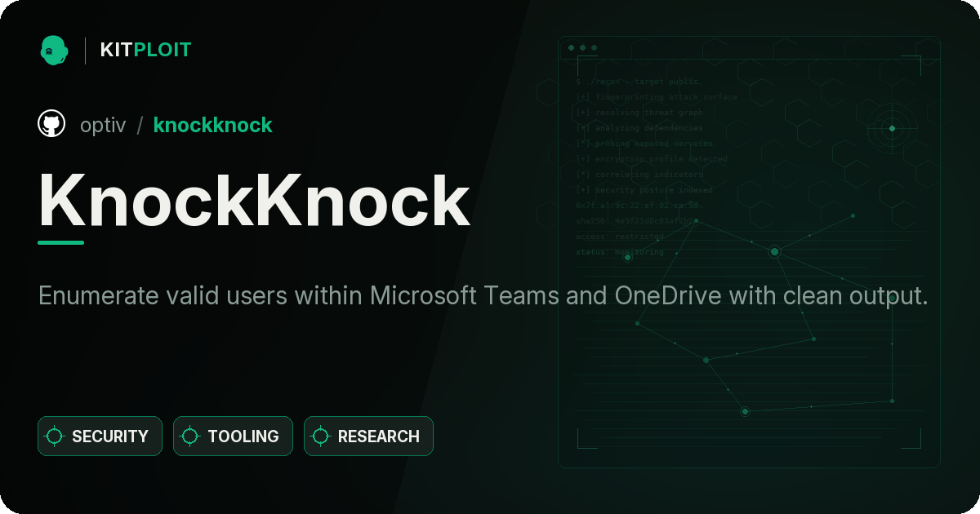Click the three window dots in terminal titlebar
Screen dimensions: 980x514
pyautogui.click(x=582, y=48)
